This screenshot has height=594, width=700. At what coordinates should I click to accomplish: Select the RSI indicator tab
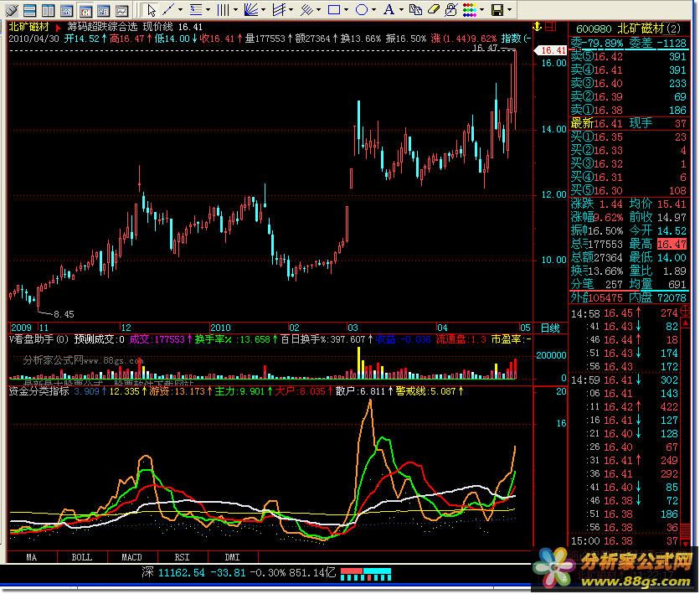click(x=182, y=557)
